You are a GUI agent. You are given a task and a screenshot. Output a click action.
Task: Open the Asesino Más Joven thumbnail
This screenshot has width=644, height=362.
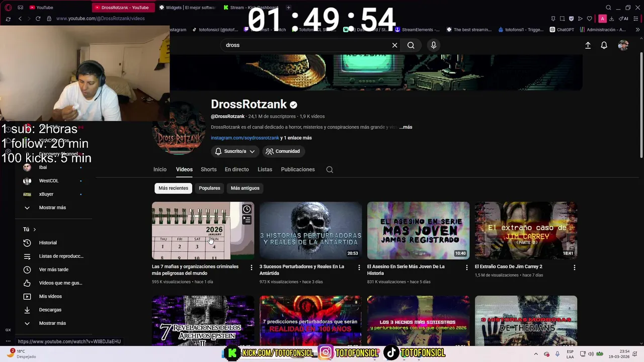418,231
